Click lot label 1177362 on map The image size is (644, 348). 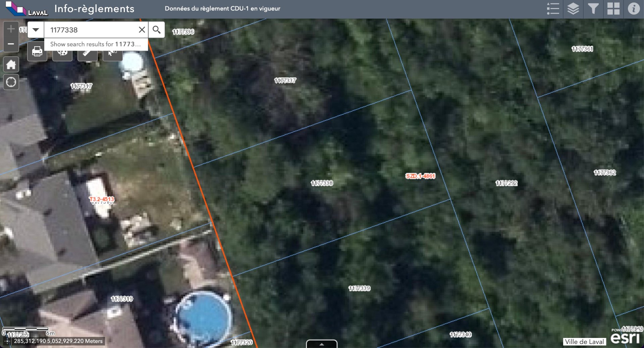(x=605, y=173)
